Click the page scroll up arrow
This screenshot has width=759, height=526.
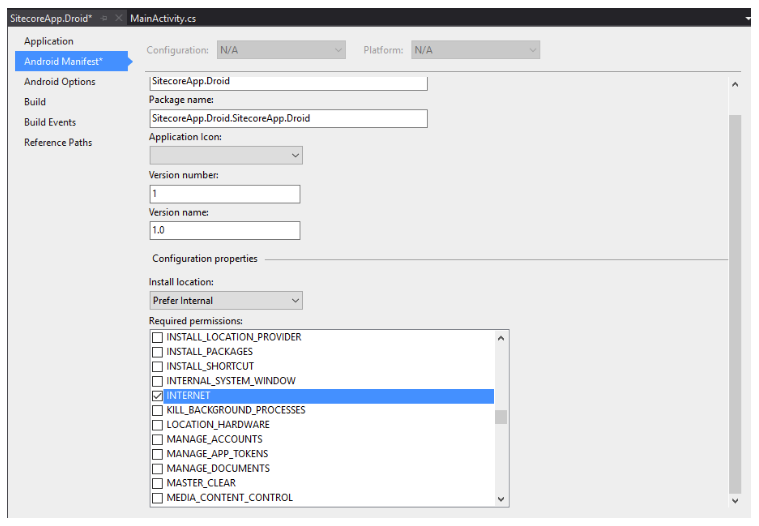tap(735, 85)
